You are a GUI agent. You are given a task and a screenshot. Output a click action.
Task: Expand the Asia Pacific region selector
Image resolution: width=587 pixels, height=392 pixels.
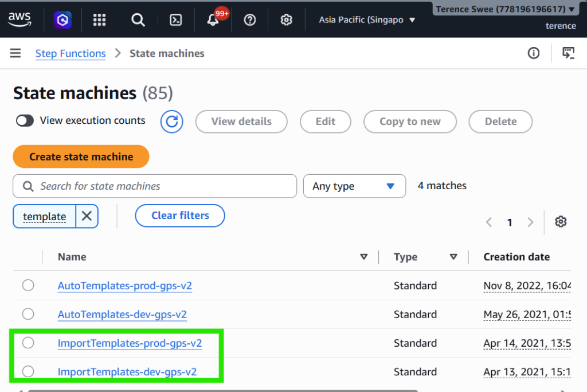pyautogui.click(x=367, y=20)
